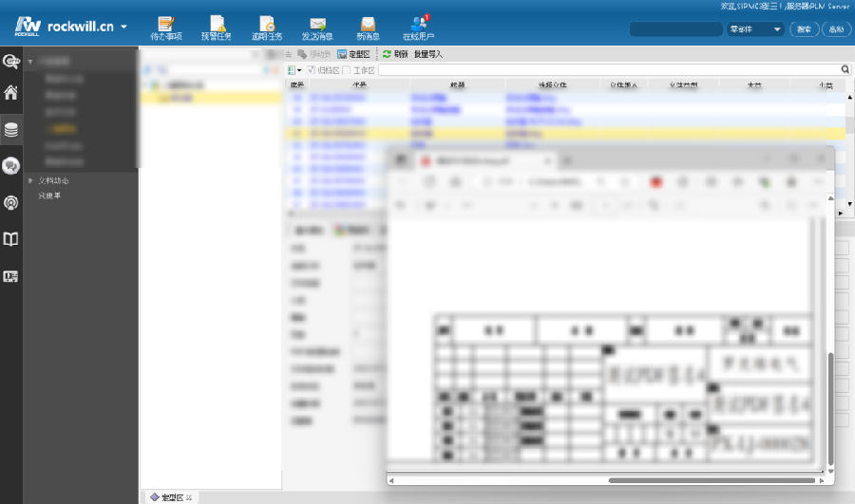
Task: Sort by the 序号 column header
Action: 297,85
